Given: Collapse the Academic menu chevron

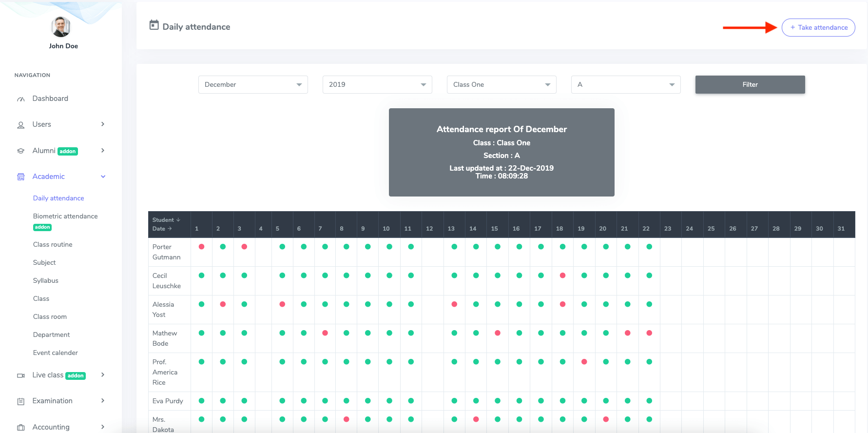Looking at the screenshot, I should 103,177.
